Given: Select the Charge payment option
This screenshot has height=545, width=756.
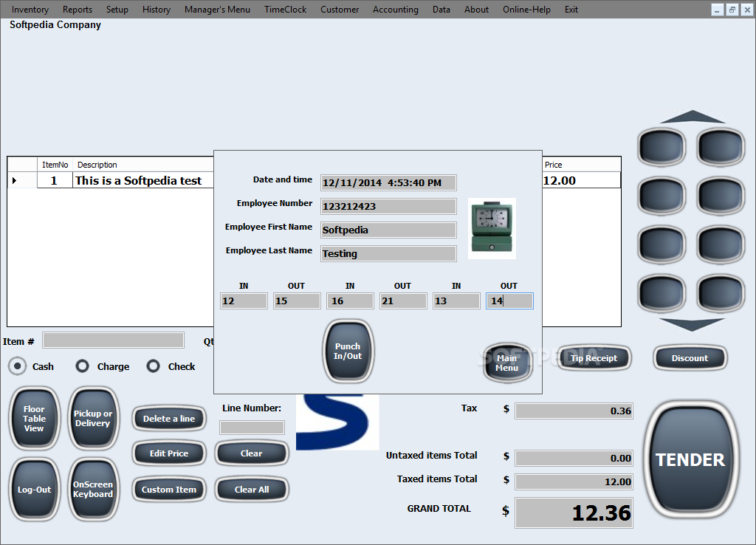Looking at the screenshot, I should tap(83, 366).
